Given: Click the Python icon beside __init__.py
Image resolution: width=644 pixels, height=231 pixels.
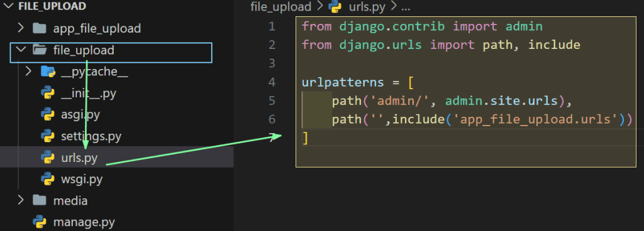Looking at the screenshot, I should [x=48, y=94].
